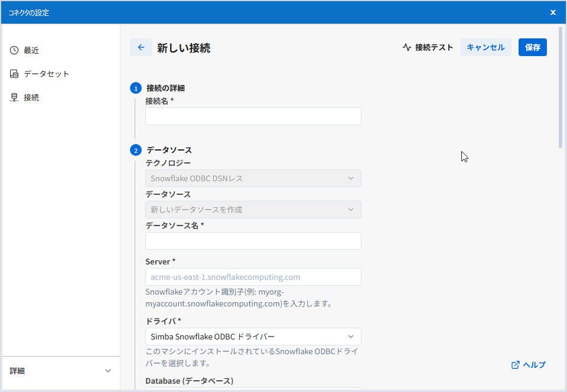Open the ドライバ dropdown
This screenshot has width=567, height=392.
point(253,337)
